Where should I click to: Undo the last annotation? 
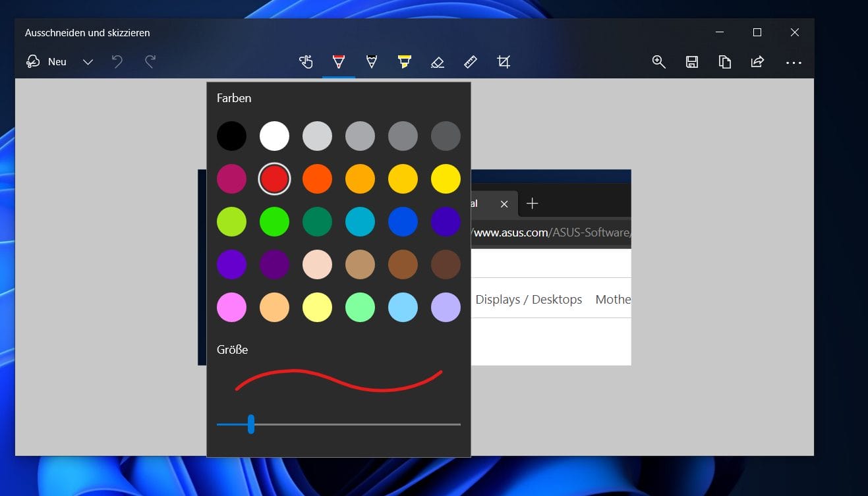pos(117,61)
